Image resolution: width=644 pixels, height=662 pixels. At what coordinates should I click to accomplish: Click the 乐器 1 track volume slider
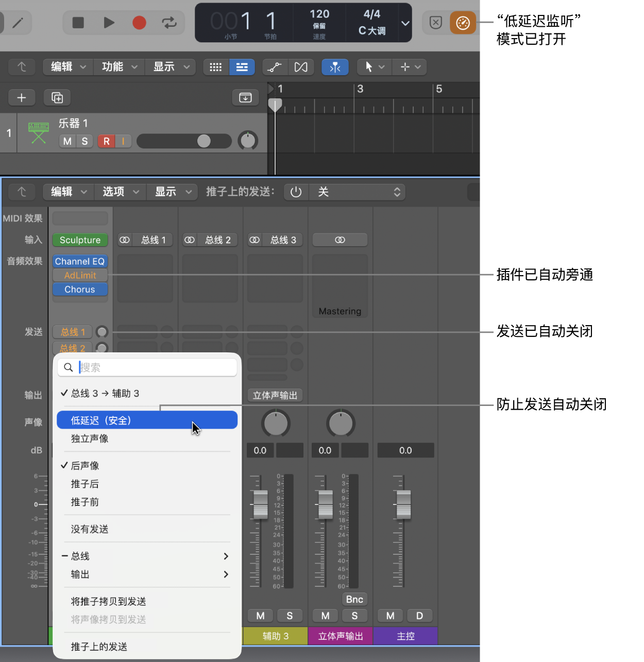(184, 141)
